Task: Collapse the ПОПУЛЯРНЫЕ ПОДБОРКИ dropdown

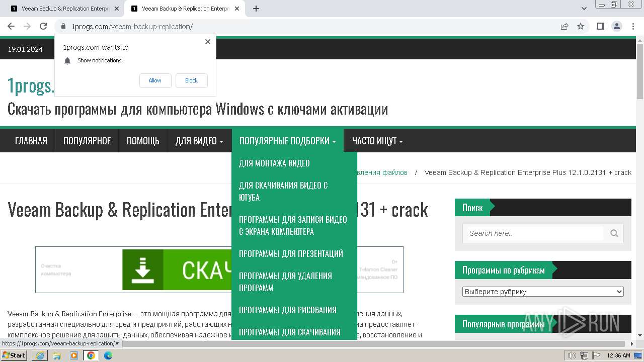Action: tap(288, 141)
